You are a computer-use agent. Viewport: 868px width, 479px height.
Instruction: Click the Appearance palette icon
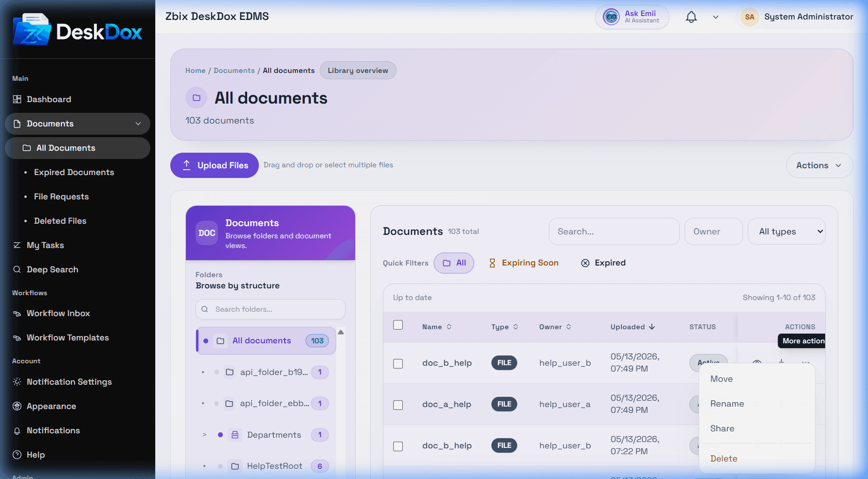click(x=17, y=406)
